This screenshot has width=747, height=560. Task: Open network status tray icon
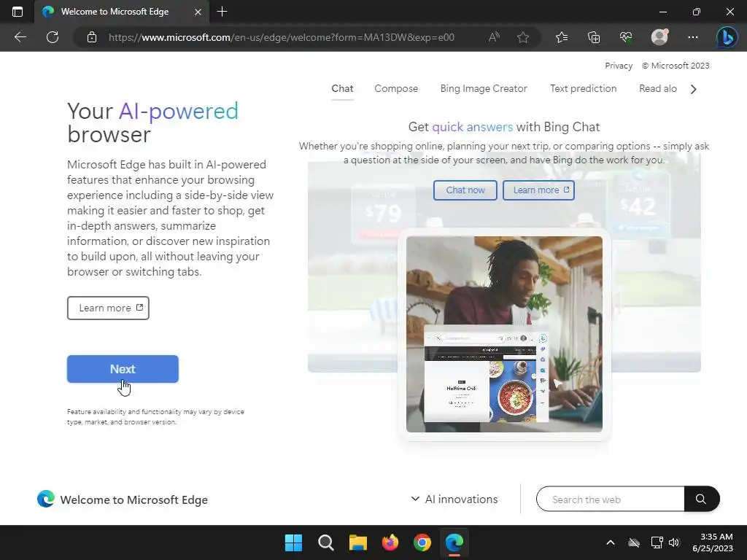(x=657, y=542)
